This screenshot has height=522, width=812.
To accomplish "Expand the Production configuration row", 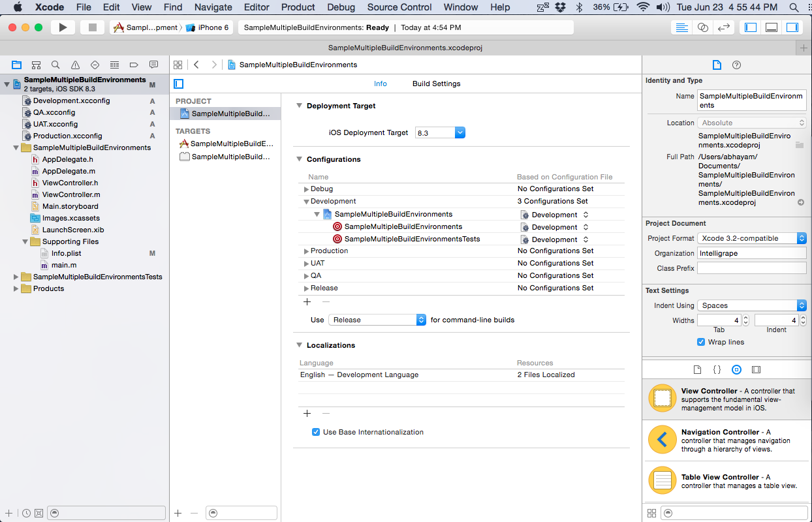I will click(306, 251).
